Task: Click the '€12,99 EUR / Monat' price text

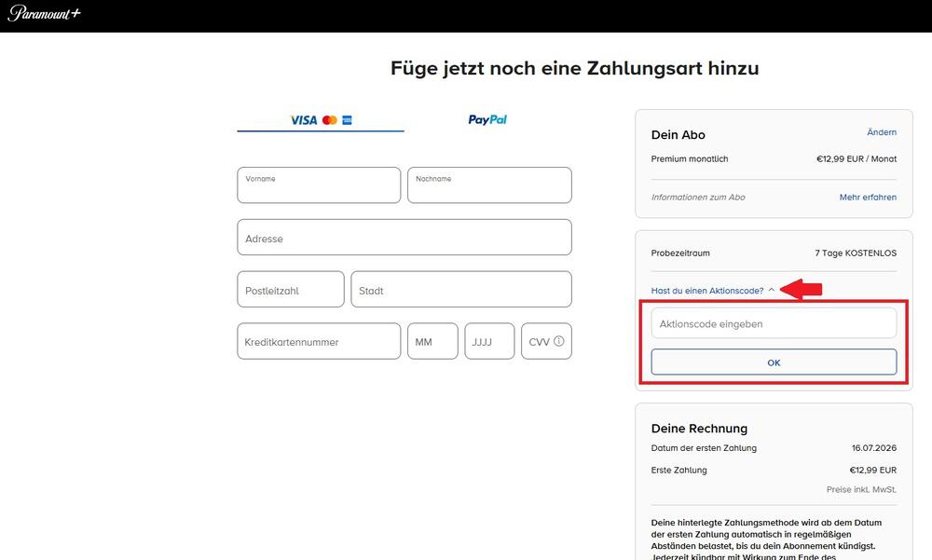Action: click(857, 158)
